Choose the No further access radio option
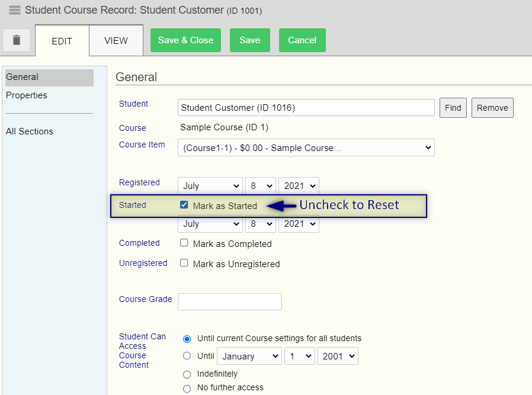Image resolution: width=532 pixels, height=395 pixels. (187, 388)
